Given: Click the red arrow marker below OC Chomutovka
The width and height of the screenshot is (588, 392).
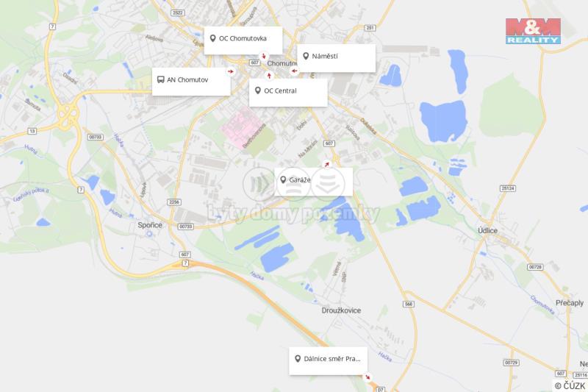Looking at the screenshot, I should (264, 57).
